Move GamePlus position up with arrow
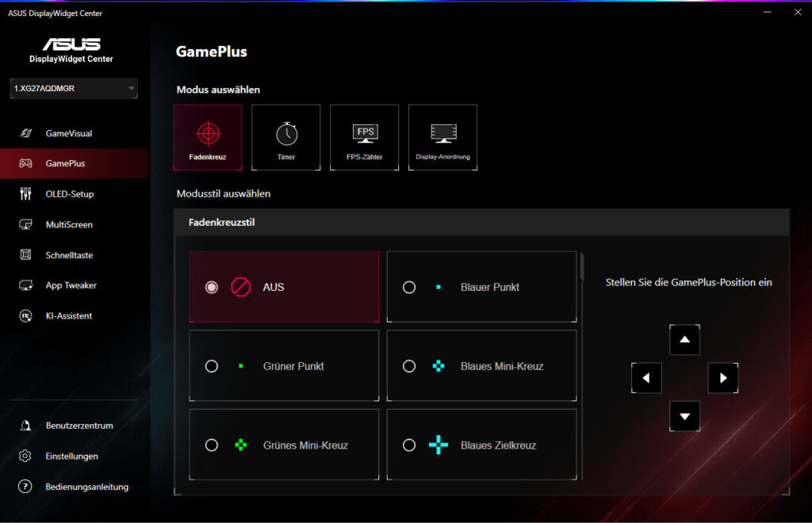 pos(684,340)
